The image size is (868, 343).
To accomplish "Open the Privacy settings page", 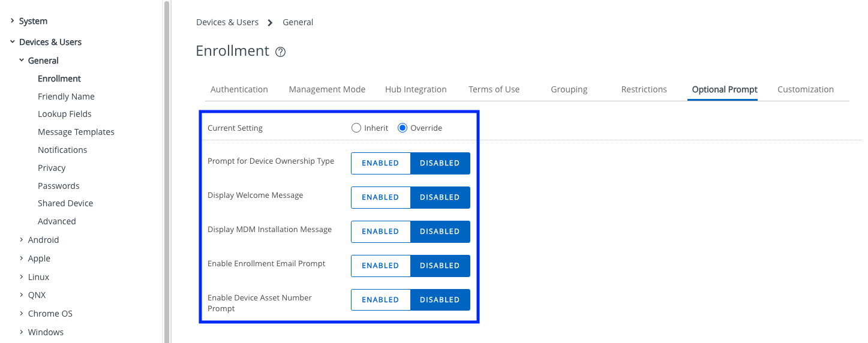I will click(52, 168).
